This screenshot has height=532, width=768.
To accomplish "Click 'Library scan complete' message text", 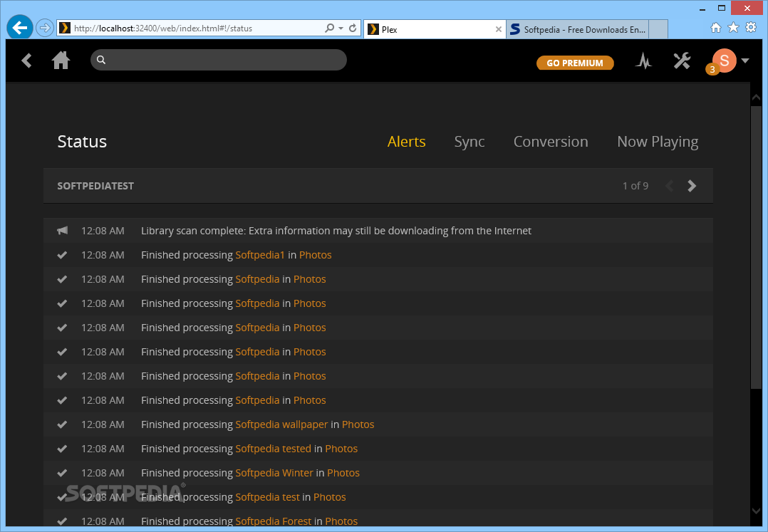I will tap(336, 231).
